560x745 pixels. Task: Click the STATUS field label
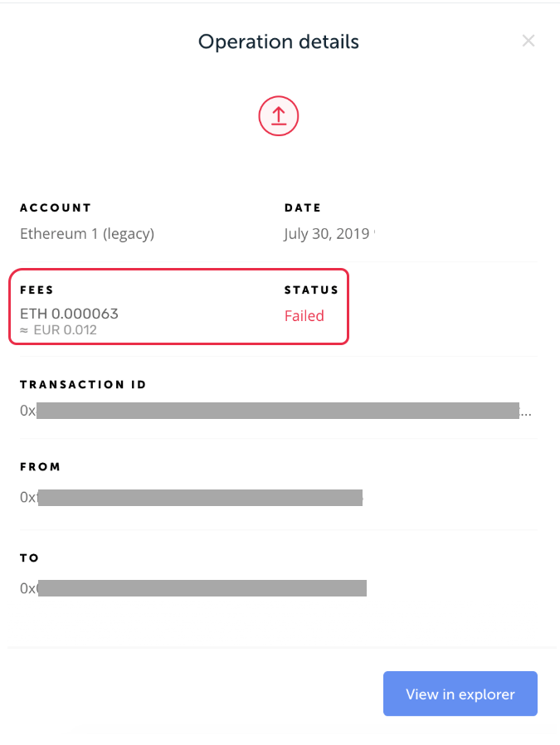click(311, 290)
